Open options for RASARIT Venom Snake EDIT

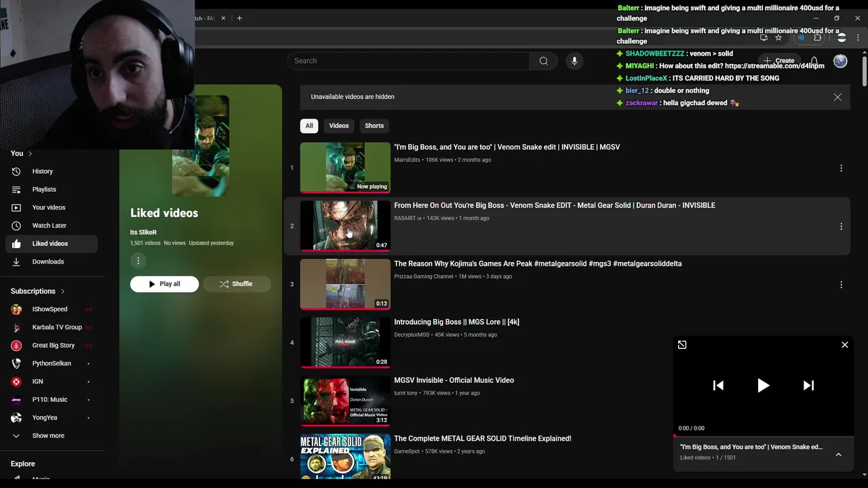coord(841,226)
